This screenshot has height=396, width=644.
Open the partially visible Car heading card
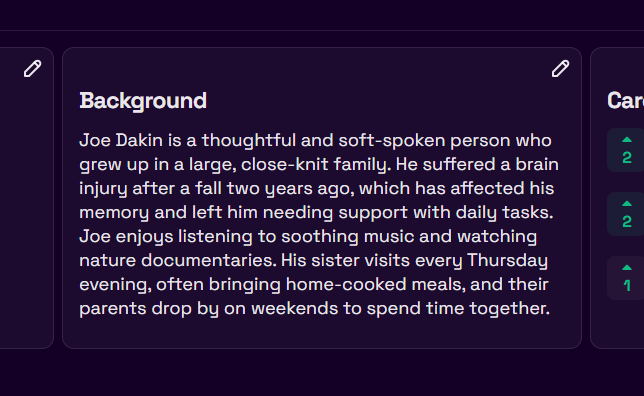click(625, 101)
